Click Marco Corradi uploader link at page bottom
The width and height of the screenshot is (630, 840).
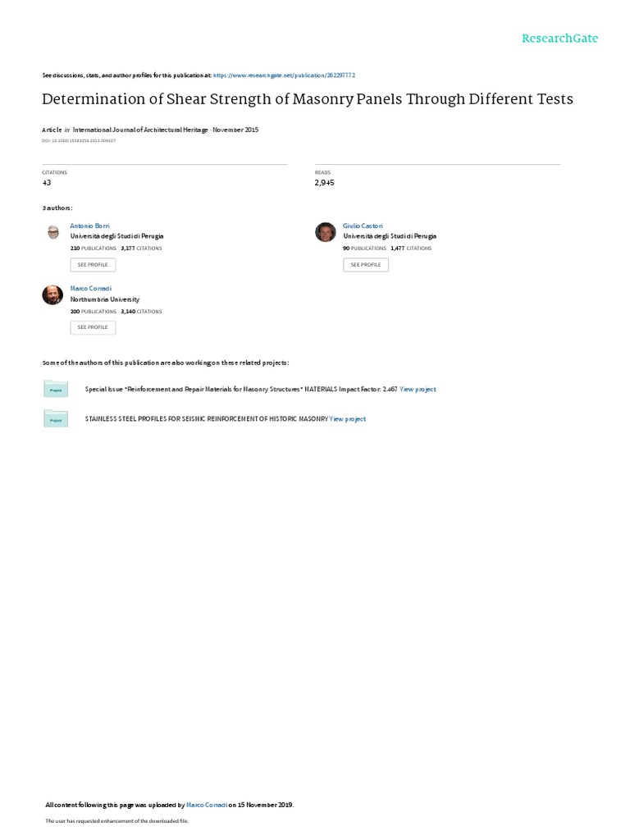[x=207, y=805]
